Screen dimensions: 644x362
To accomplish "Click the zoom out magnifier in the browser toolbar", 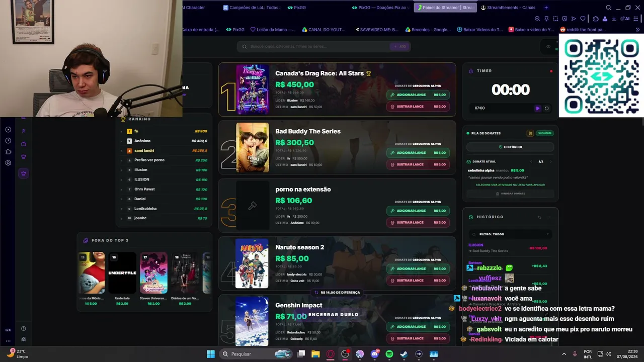I will pyautogui.click(x=537, y=19).
